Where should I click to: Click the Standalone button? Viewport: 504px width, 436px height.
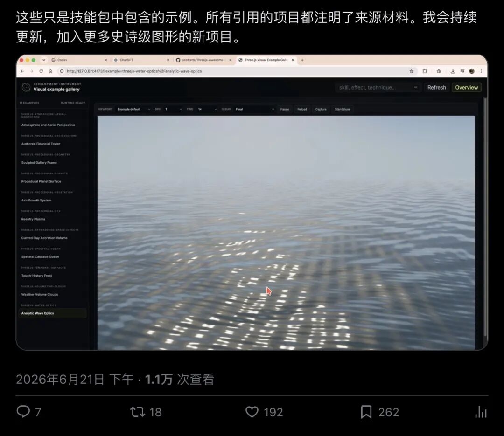343,109
